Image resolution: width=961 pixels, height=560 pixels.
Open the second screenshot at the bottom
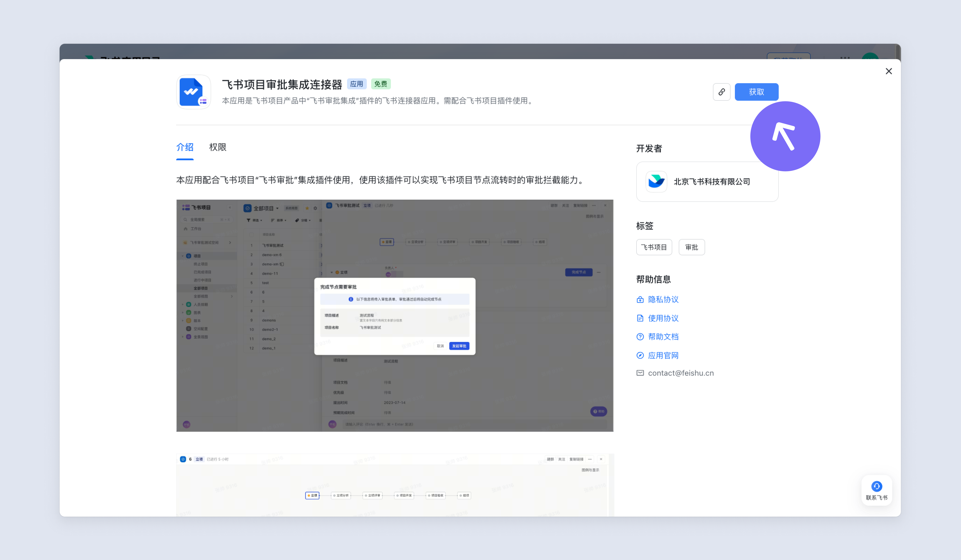[395, 485]
